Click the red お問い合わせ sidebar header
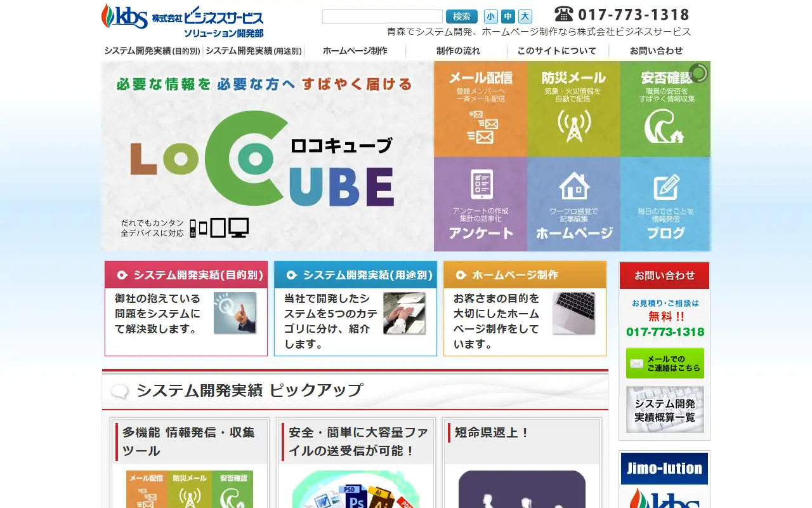Viewport: 812px width, 508px height. 664,276
